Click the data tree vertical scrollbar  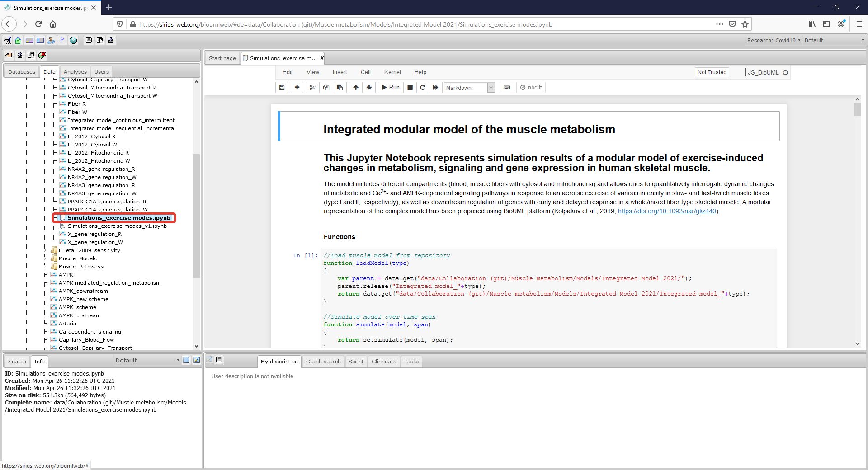click(196, 215)
